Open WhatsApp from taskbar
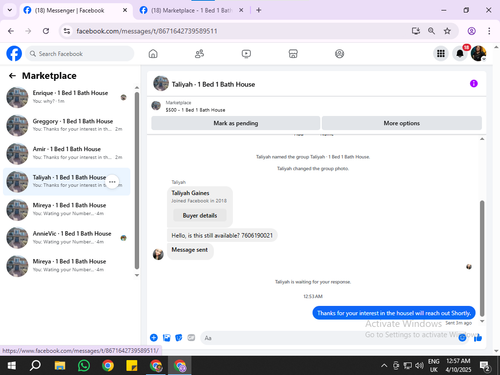Screen dimensions: 500x375 (84, 366)
